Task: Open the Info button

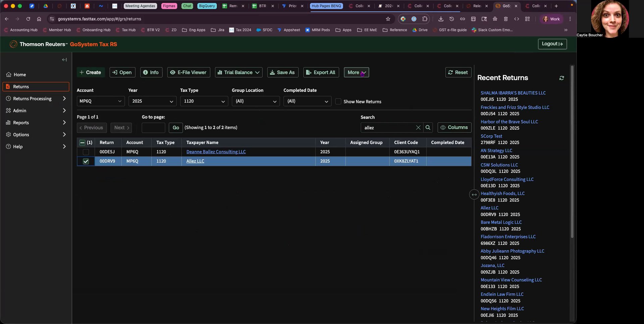Action: (x=151, y=72)
